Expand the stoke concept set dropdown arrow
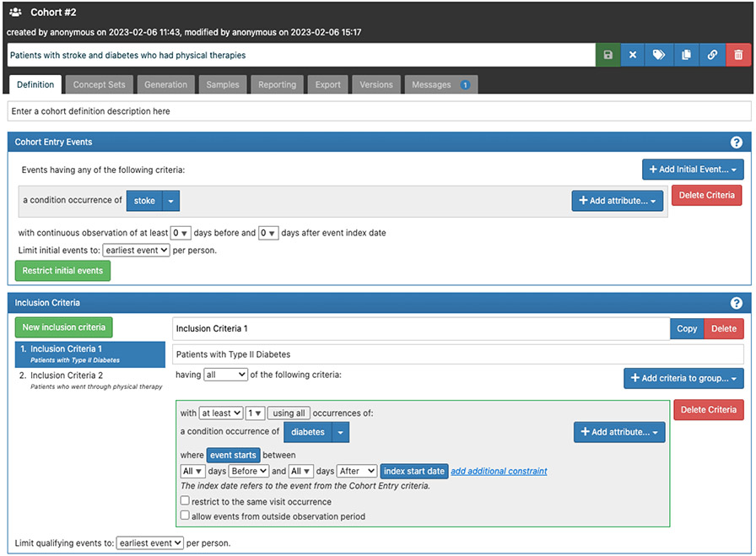Image resolution: width=756 pixels, height=556 pixels. pyautogui.click(x=170, y=201)
